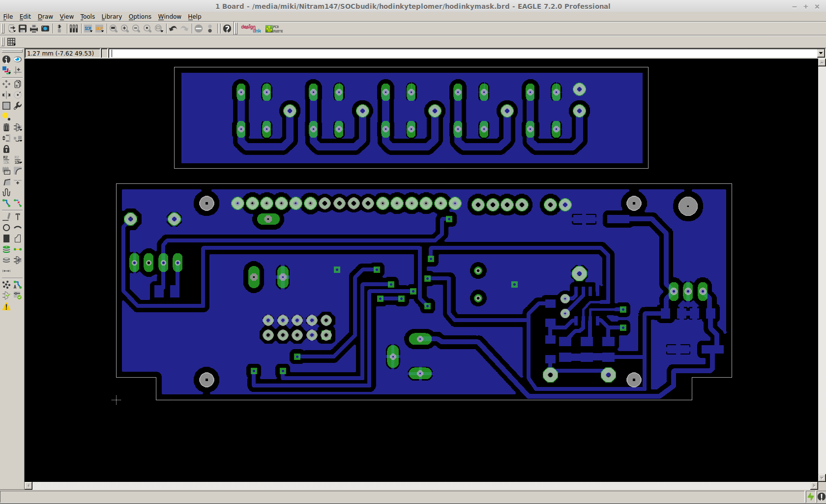Image resolution: width=826 pixels, height=504 pixels.
Task: Select the Signal tool
Action: click(18, 249)
